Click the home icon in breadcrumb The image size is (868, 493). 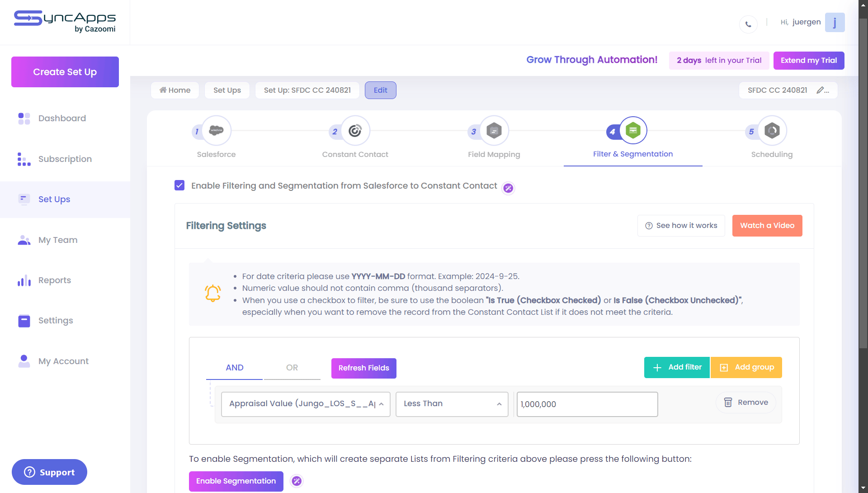tap(163, 90)
